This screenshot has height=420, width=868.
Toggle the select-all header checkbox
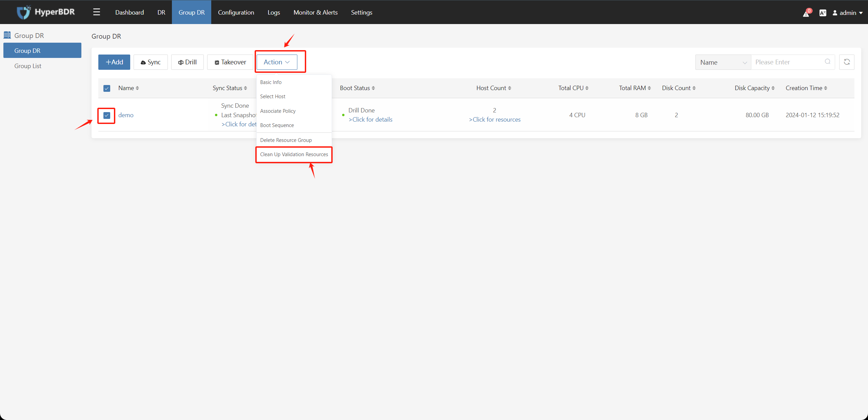pos(107,88)
